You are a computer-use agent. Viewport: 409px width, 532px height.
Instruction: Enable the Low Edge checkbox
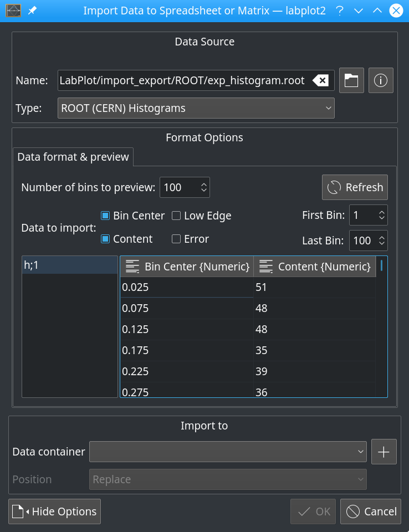click(176, 216)
